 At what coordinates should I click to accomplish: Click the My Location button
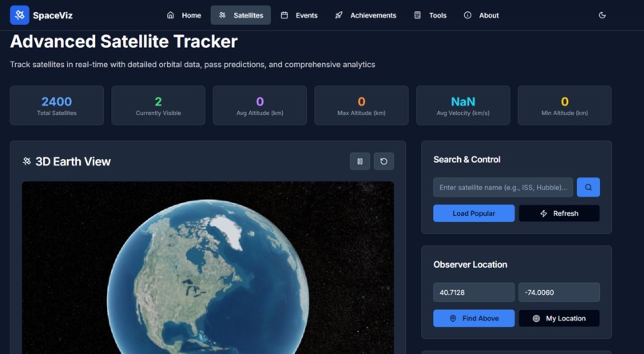click(x=559, y=318)
